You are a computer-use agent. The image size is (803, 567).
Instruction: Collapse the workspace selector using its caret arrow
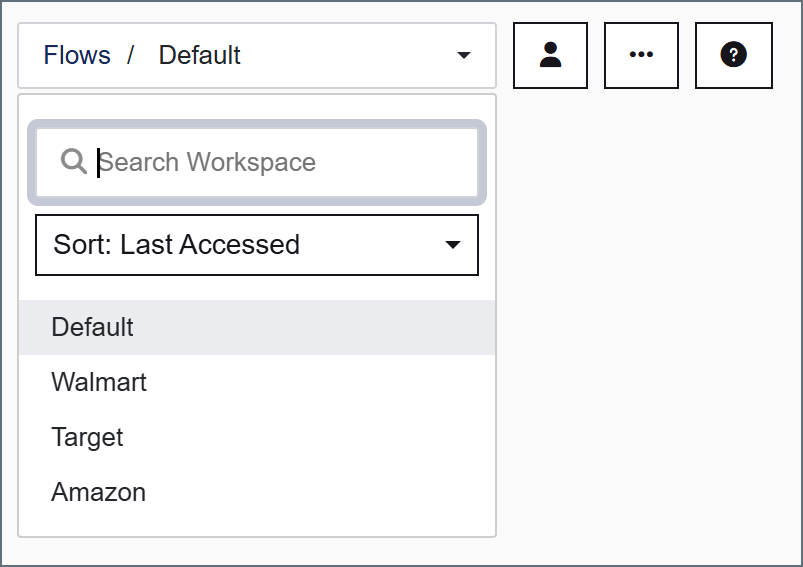(x=463, y=55)
